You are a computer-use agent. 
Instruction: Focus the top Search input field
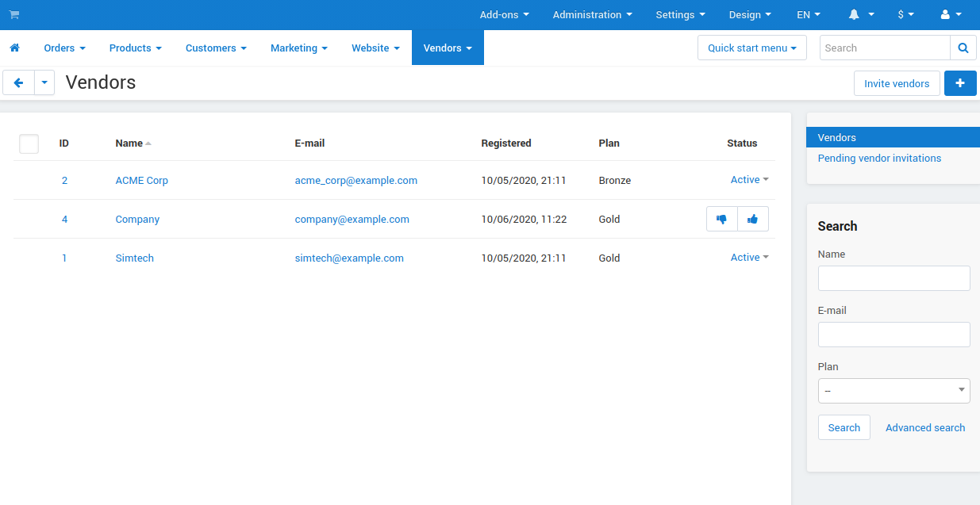point(885,48)
